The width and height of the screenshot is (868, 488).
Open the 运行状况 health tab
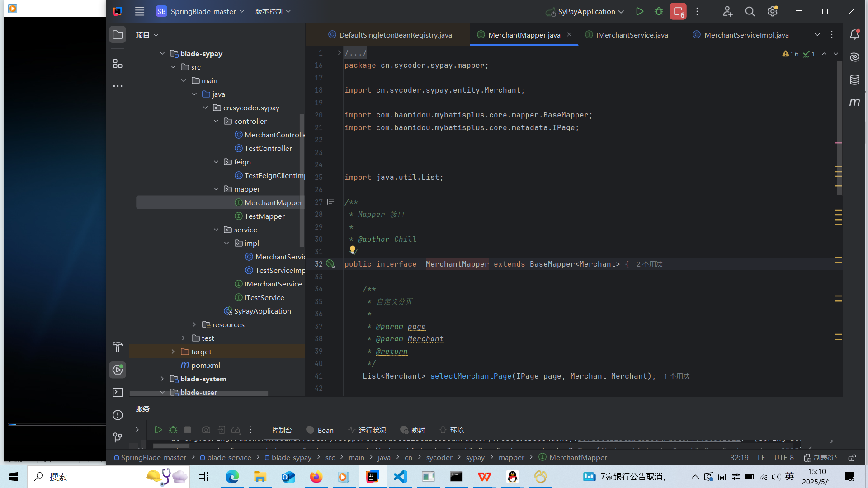click(367, 430)
